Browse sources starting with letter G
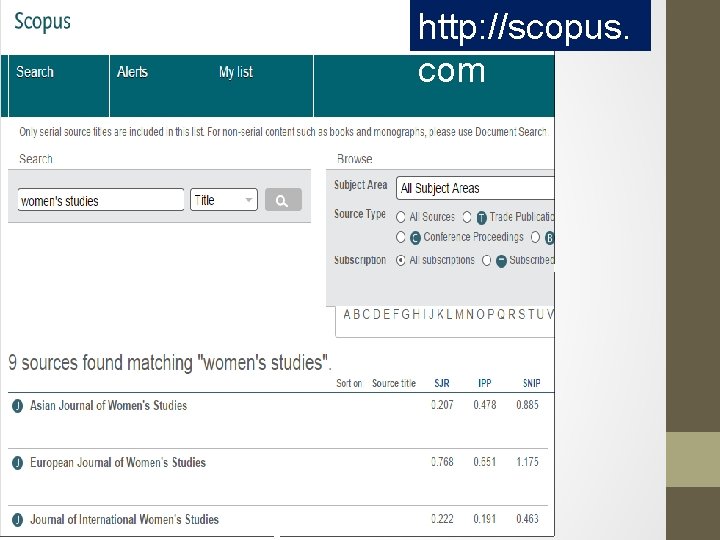The height and width of the screenshot is (540, 720). point(405,315)
